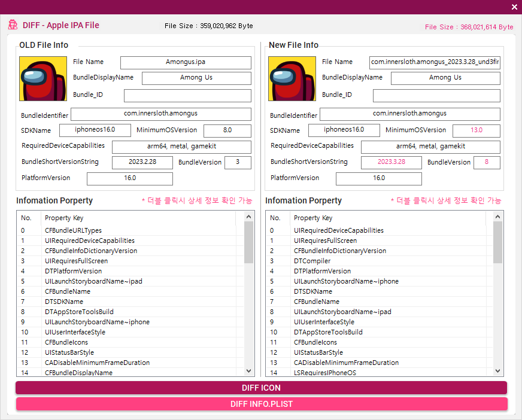Click old PlatformVersion field
The width and height of the screenshot is (522, 420).
click(x=130, y=179)
